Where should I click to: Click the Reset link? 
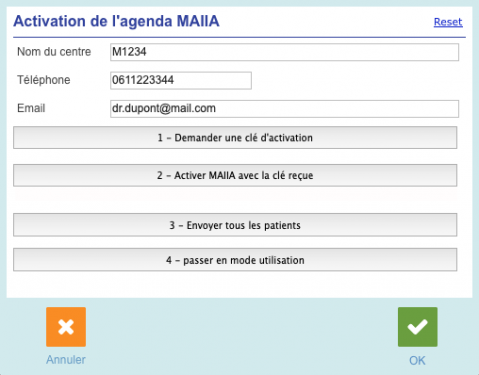[x=448, y=22]
